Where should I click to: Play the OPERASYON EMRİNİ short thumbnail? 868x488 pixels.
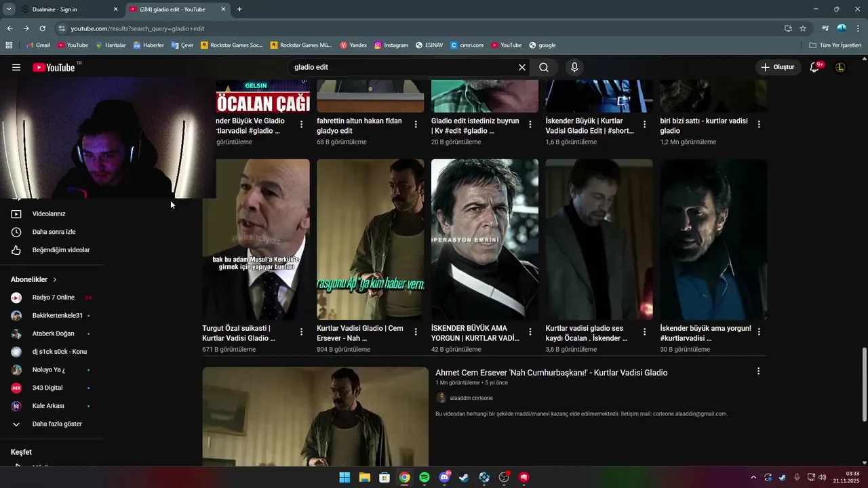click(485, 239)
